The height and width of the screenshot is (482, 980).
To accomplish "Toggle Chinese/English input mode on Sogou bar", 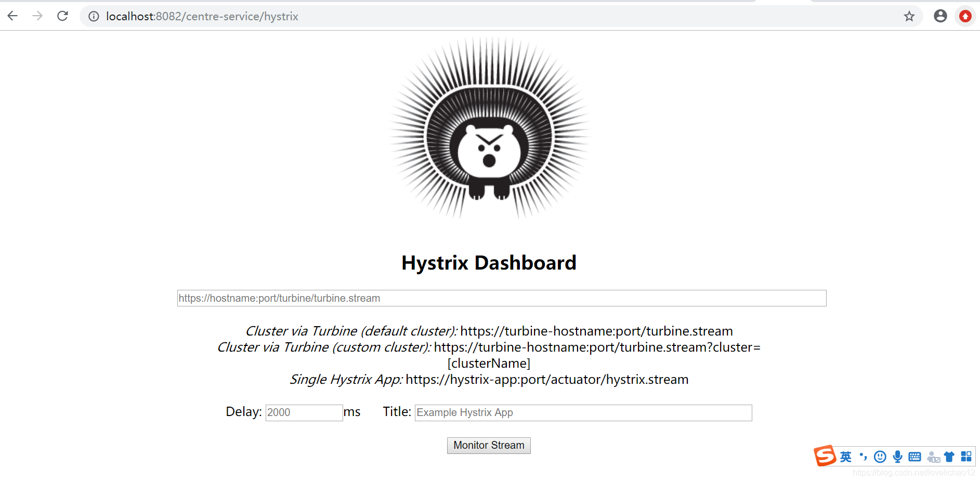I will click(x=845, y=457).
